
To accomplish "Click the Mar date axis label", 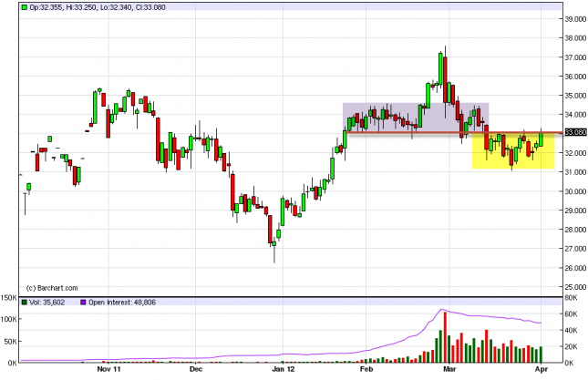I will coord(449,369).
